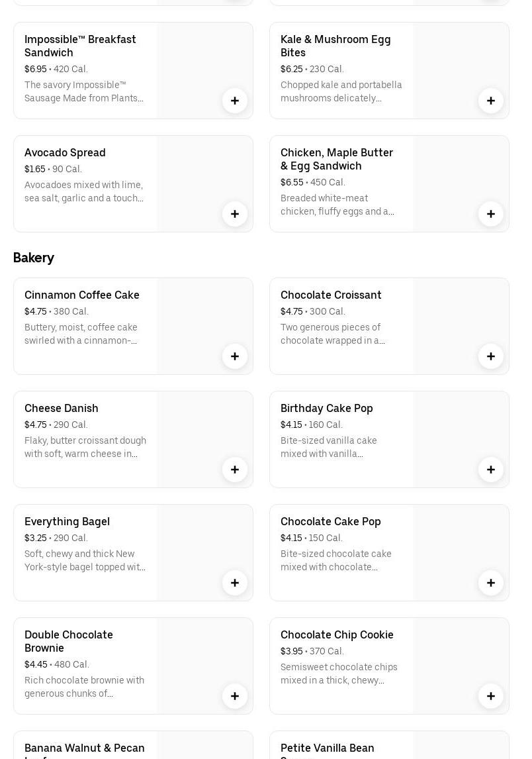Open Everything Bagel item name

pos(67,522)
